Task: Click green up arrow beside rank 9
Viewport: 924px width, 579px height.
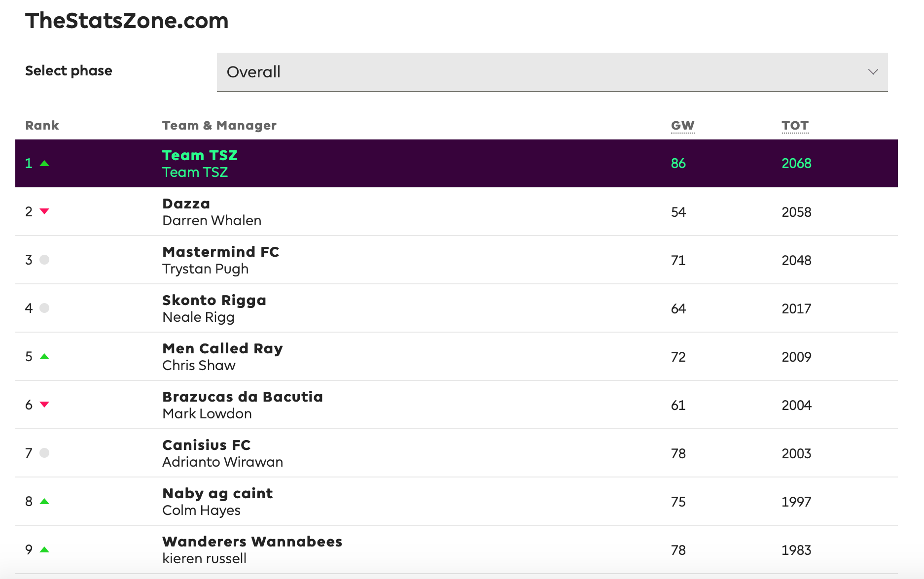Action: (44, 550)
